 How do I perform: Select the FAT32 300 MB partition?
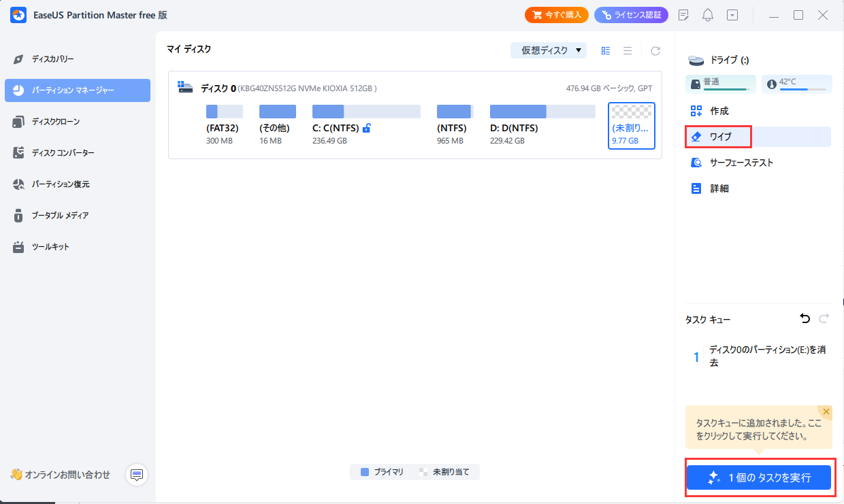[x=225, y=125]
